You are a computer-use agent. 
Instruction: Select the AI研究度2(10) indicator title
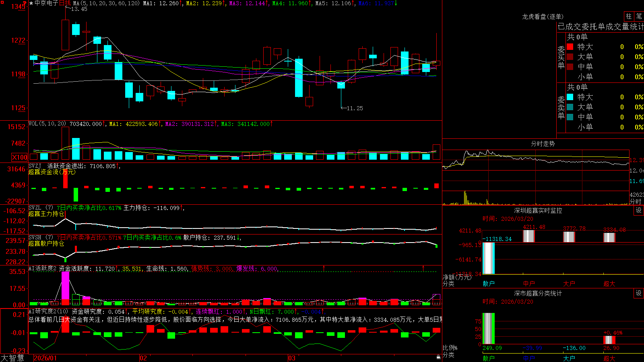coord(48,311)
